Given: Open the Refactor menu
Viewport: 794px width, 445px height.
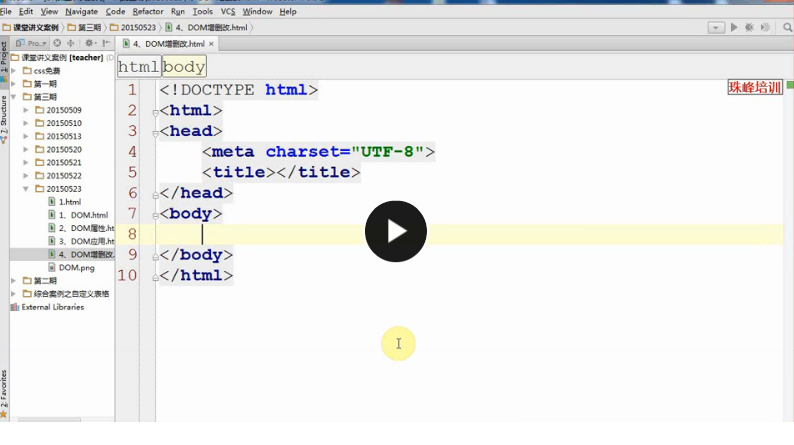Looking at the screenshot, I should coord(148,11).
